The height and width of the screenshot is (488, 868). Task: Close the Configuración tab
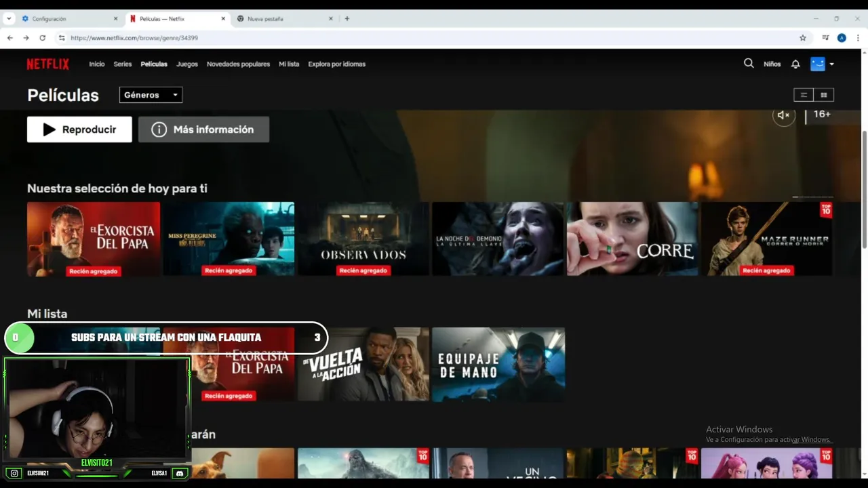point(115,19)
